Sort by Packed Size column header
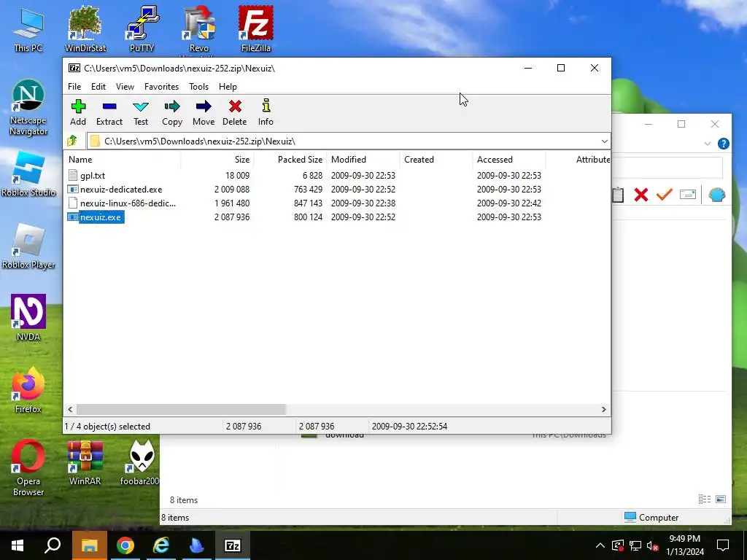Screen dimensions: 747x560 pyautogui.click(x=290, y=160)
